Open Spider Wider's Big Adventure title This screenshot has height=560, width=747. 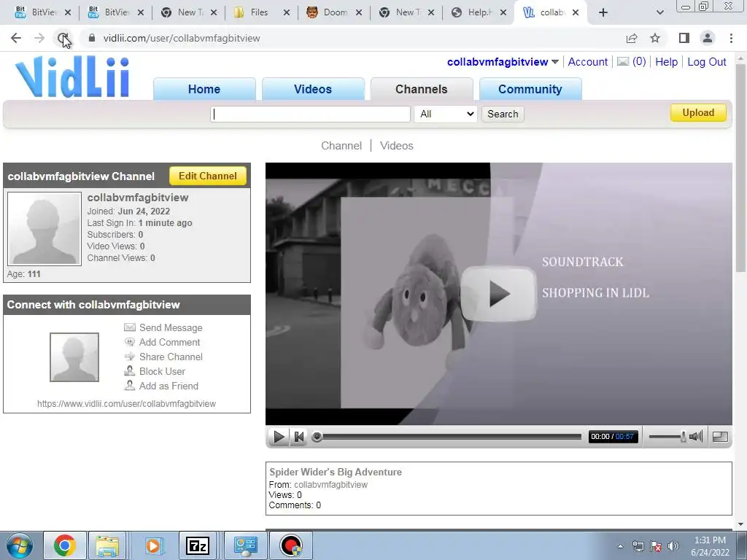click(336, 472)
